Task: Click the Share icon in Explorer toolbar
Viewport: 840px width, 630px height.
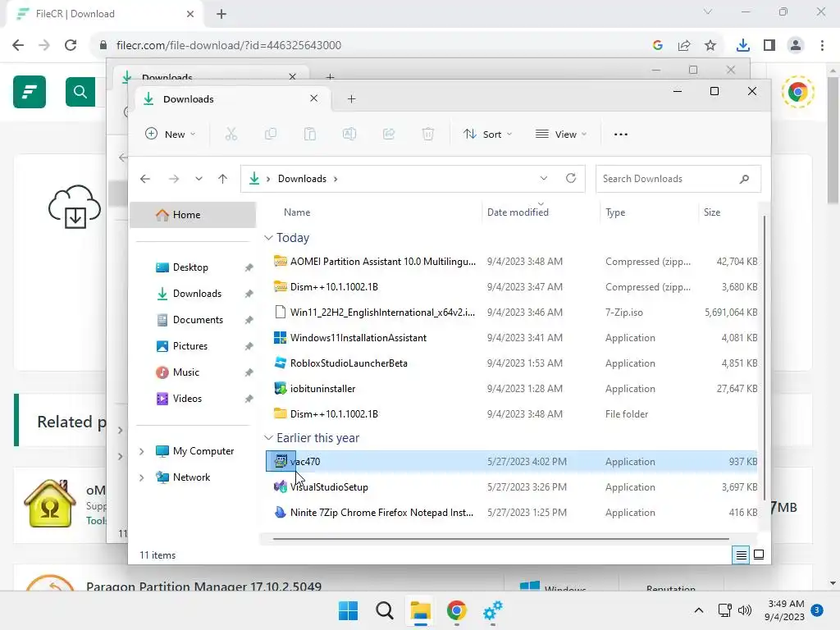Action: click(x=388, y=134)
